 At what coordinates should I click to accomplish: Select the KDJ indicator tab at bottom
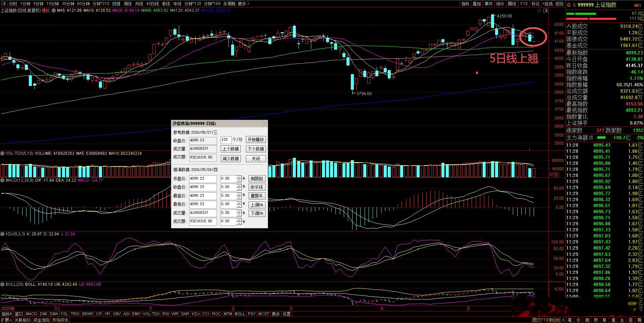coord(196,314)
